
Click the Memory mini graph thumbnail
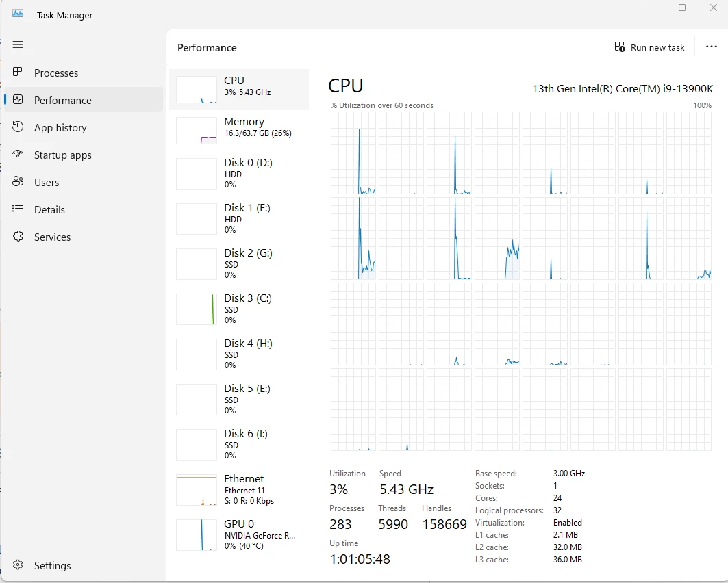pos(197,130)
